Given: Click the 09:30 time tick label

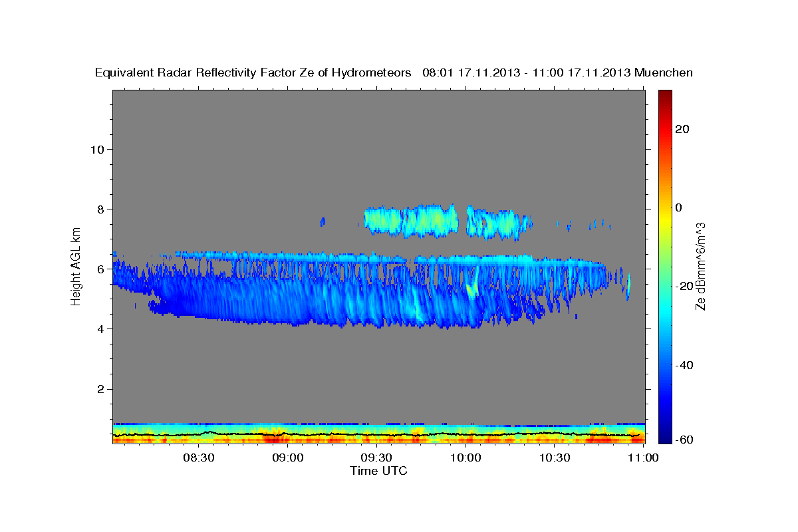Looking at the screenshot, I should 376,458.
